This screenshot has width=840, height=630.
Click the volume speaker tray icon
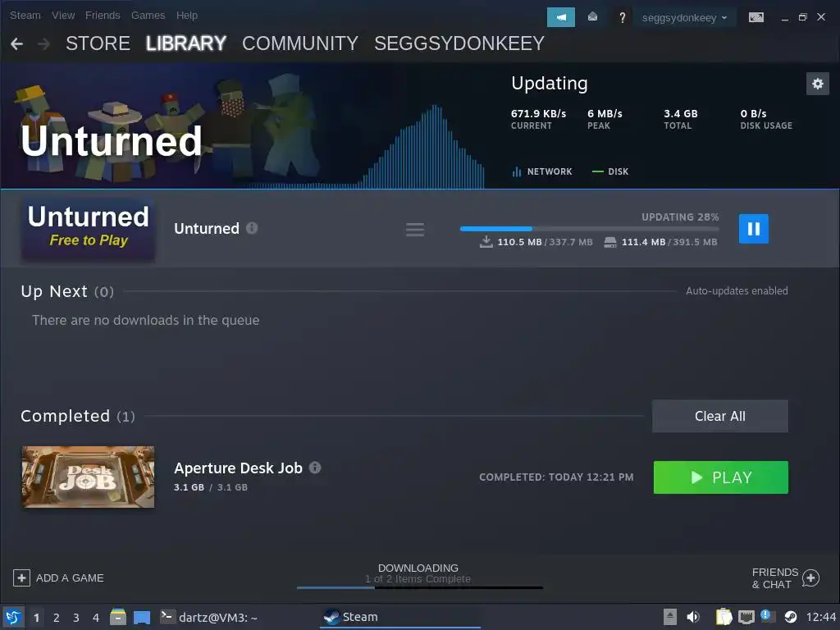tap(692, 617)
